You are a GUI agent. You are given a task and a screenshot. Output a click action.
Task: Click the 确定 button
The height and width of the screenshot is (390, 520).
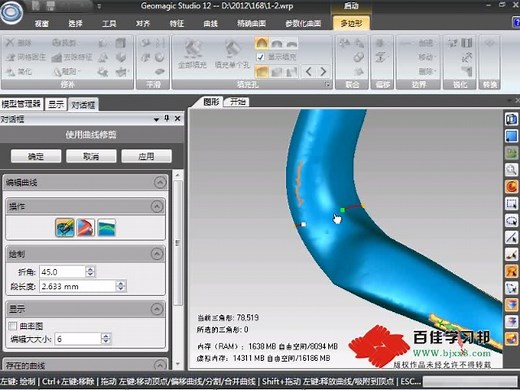click(x=36, y=156)
